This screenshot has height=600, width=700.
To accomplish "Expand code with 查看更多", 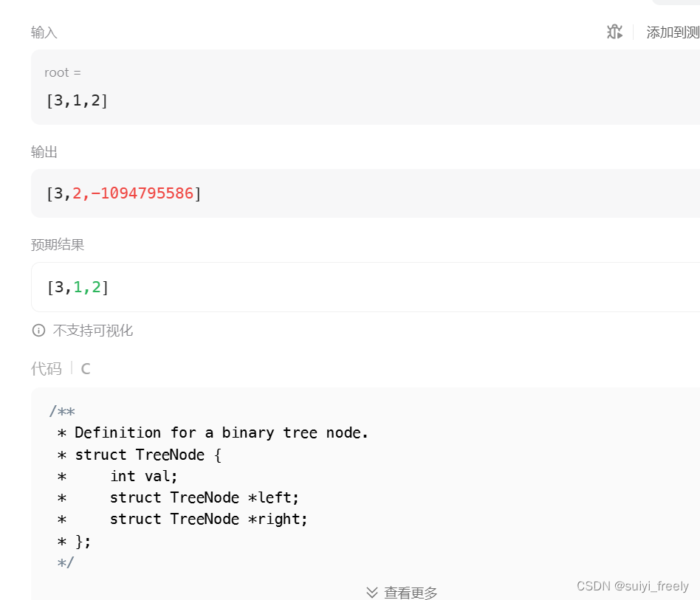I will pyautogui.click(x=402, y=593).
